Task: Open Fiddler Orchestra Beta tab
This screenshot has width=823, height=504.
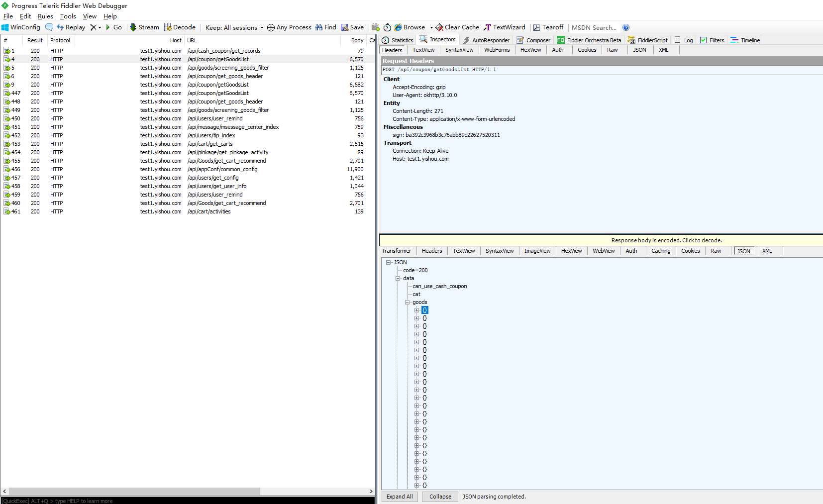Action: pos(589,40)
